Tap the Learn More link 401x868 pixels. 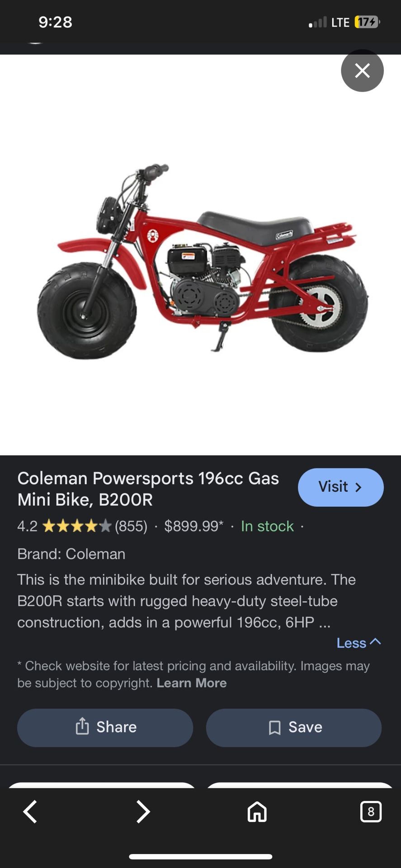tap(192, 683)
